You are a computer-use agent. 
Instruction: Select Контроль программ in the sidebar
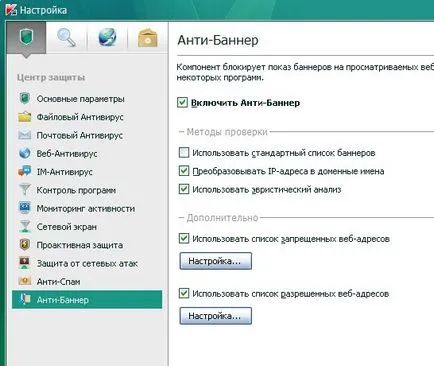(x=76, y=190)
